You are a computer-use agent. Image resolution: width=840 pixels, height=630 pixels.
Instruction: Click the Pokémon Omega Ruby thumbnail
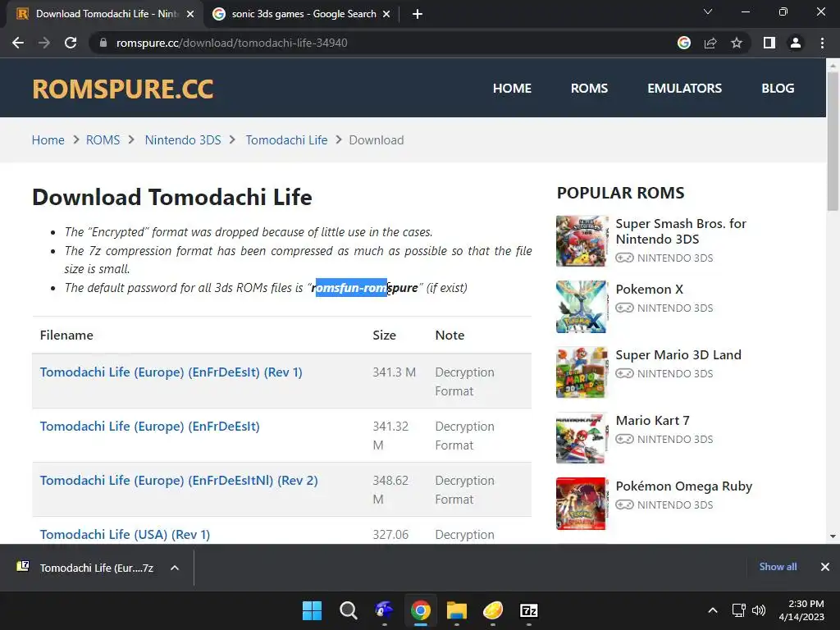pos(582,504)
